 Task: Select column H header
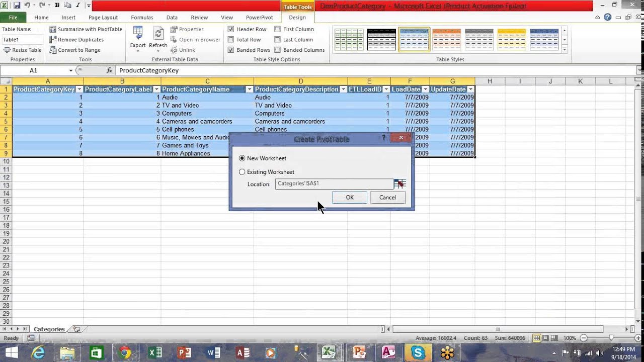[x=490, y=81]
